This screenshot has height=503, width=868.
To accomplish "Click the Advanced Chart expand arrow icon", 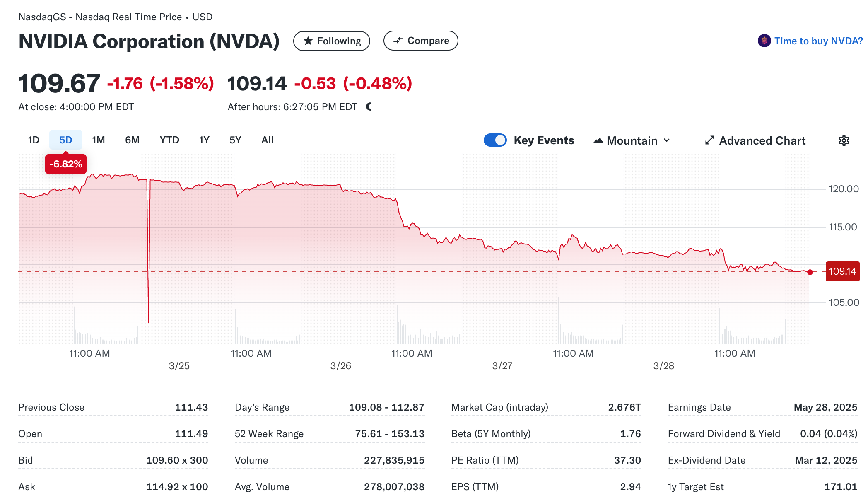I will pyautogui.click(x=709, y=140).
